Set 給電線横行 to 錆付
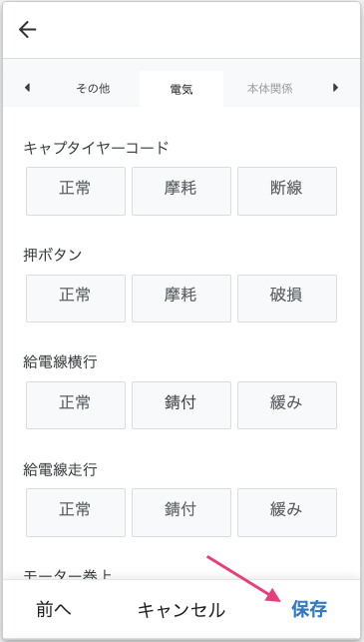This screenshot has height=642, width=364. click(x=182, y=405)
